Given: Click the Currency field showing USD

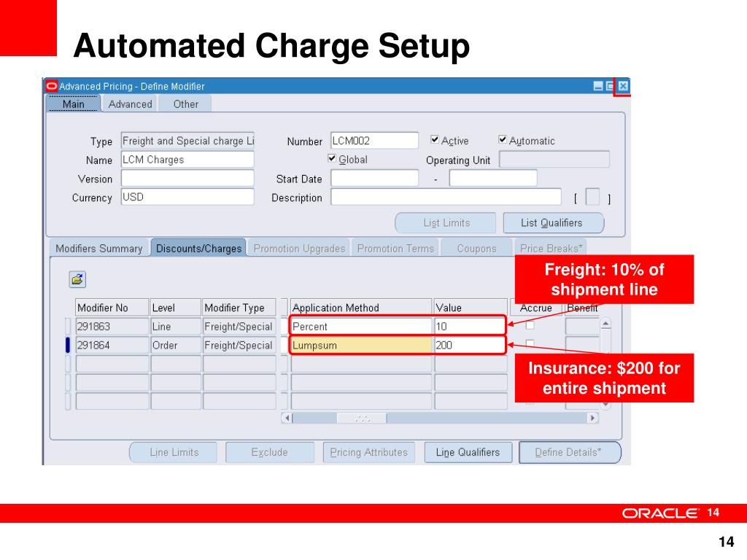Looking at the screenshot, I should pyautogui.click(x=187, y=197).
